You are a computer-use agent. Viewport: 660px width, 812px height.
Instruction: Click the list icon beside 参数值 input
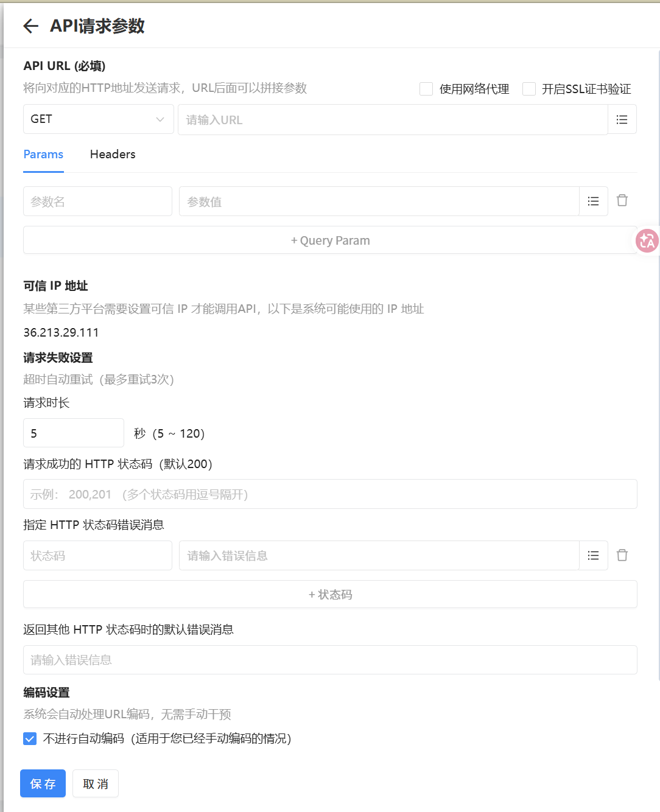pos(593,201)
